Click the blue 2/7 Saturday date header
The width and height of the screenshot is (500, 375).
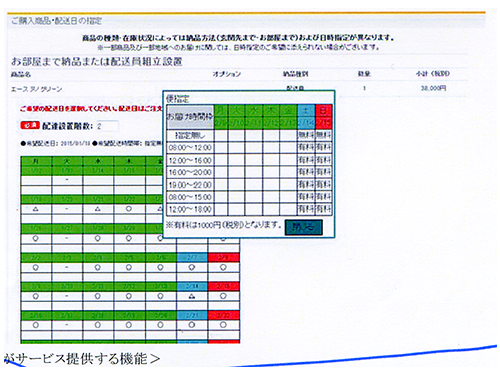coord(192,257)
